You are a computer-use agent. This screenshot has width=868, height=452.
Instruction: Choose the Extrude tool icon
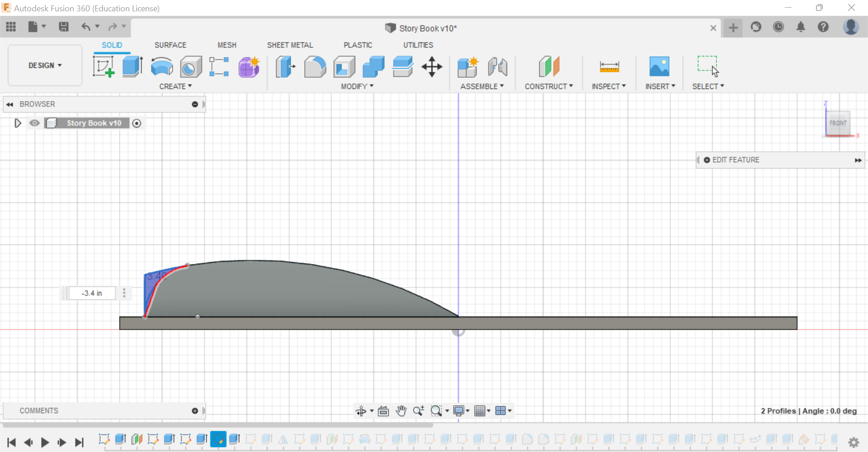pos(133,66)
